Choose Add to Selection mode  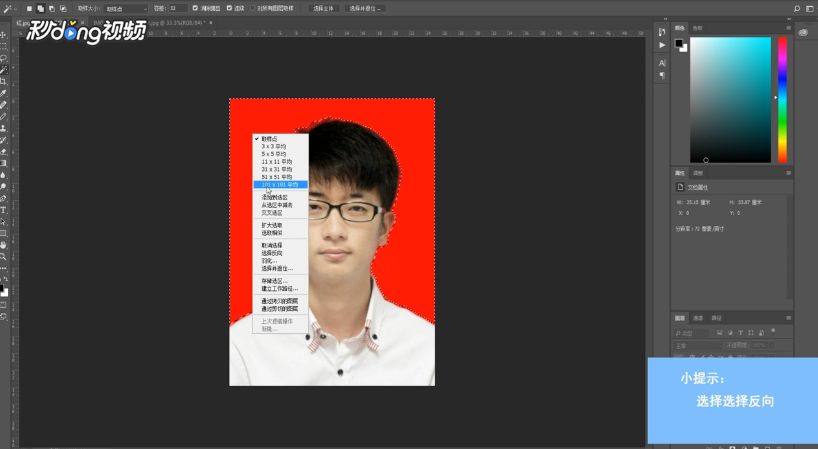click(40, 8)
